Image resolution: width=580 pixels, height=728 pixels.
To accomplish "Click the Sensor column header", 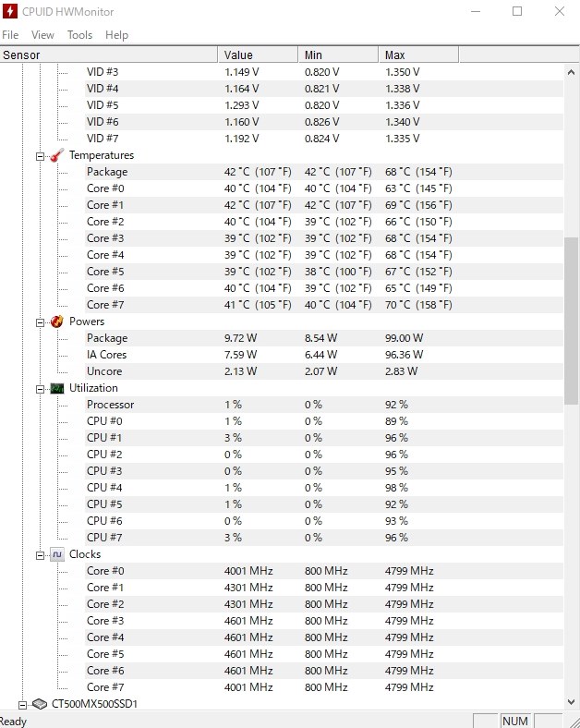I will click(109, 55).
